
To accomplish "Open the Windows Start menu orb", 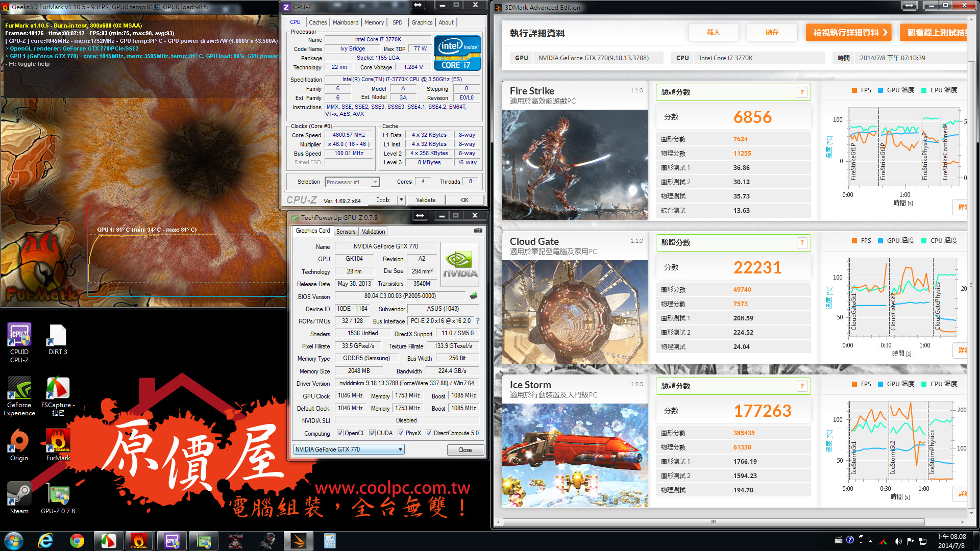I will 14,541.
